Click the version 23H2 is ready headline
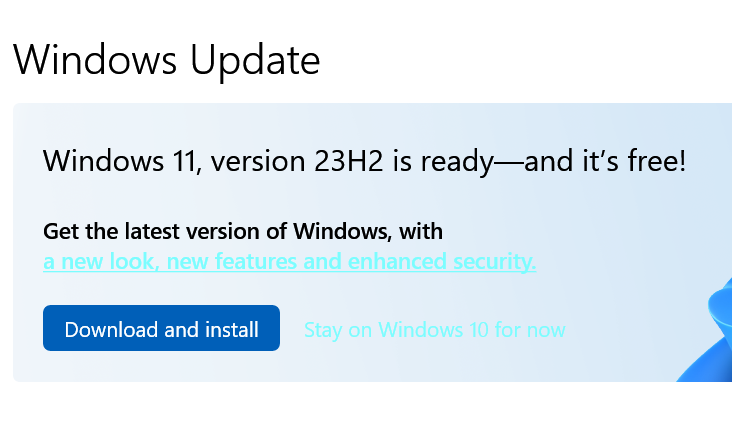 [365, 160]
